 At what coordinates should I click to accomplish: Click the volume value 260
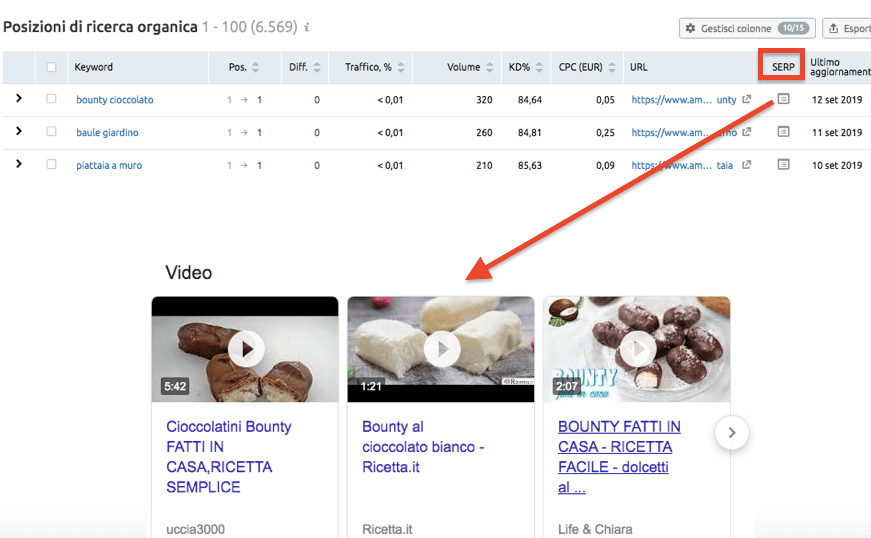484,133
